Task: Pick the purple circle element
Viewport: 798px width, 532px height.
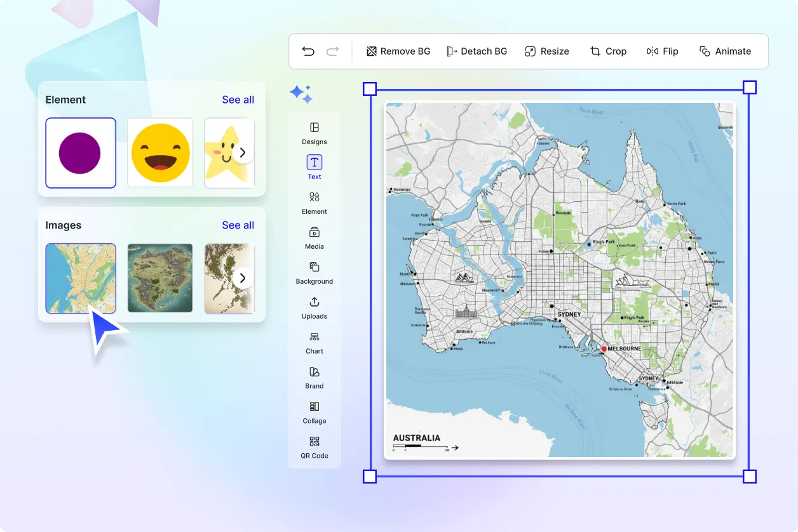Action: pos(80,153)
